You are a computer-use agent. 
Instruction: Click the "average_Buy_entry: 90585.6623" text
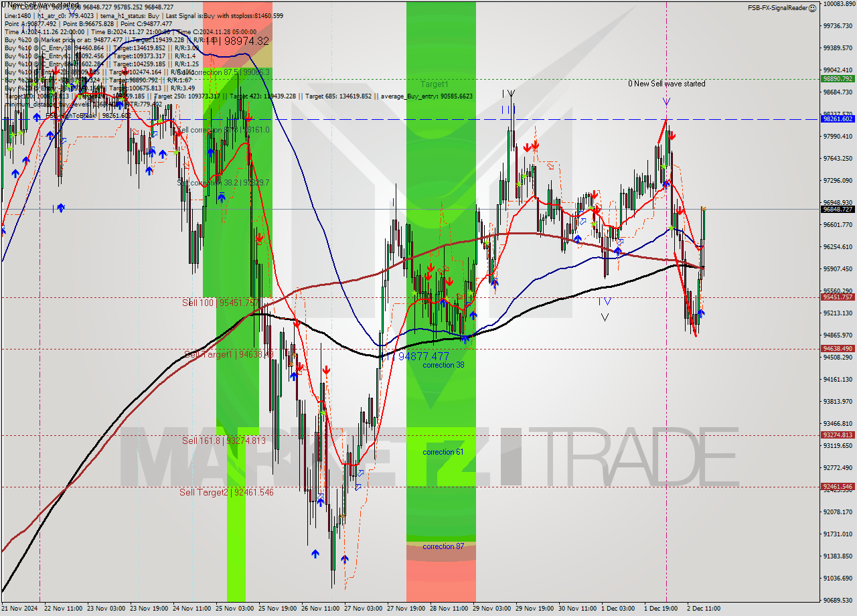point(426,96)
